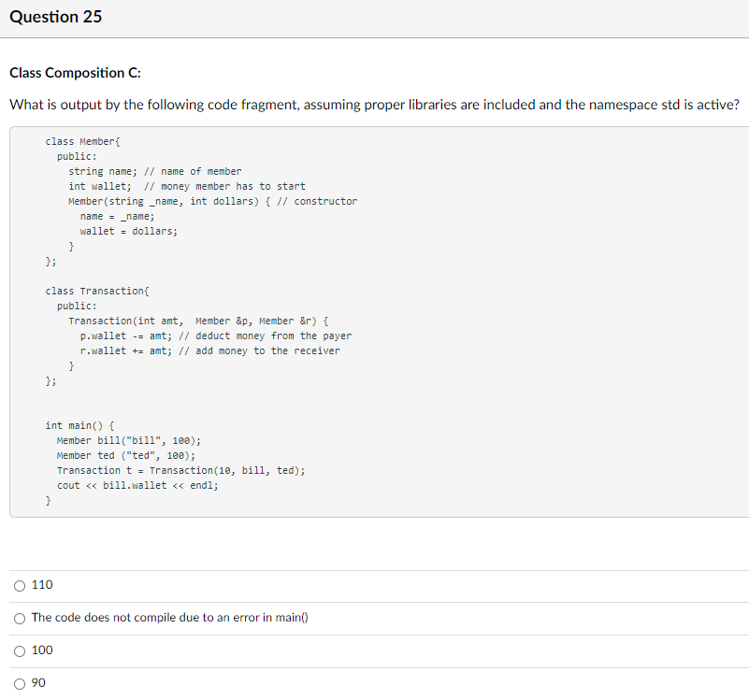The width and height of the screenshot is (749, 700).
Task: Click the Member constructor signature line
Action: coord(212,201)
